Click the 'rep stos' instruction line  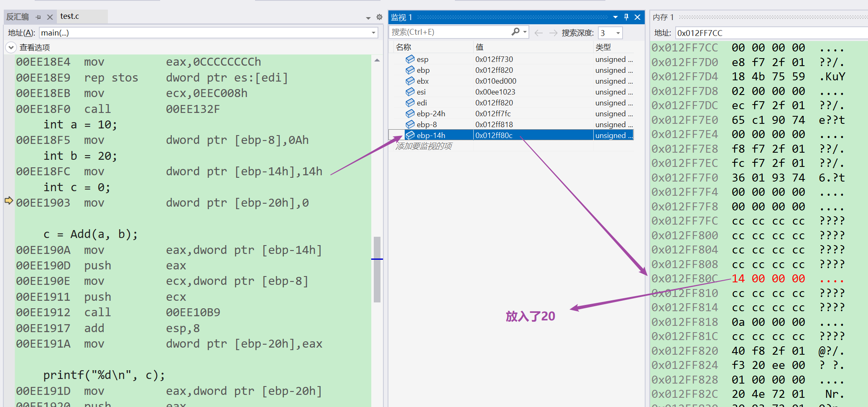click(x=152, y=78)
